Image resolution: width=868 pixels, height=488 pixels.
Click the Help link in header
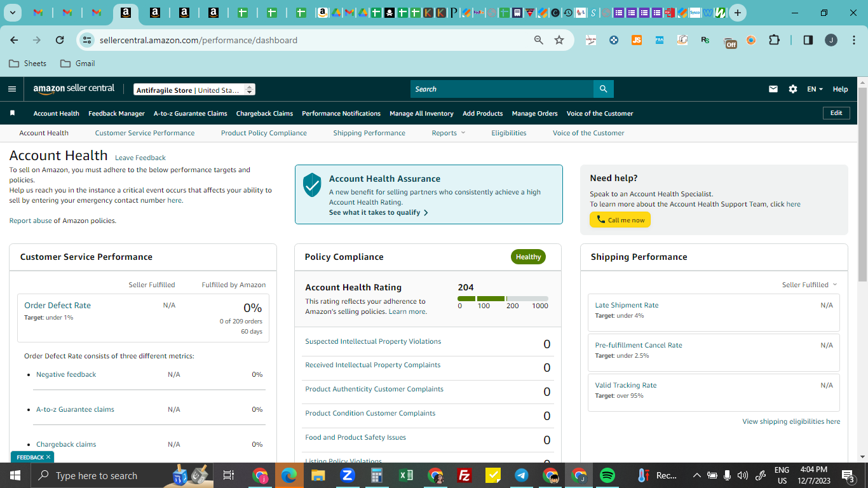click(840, 89)
